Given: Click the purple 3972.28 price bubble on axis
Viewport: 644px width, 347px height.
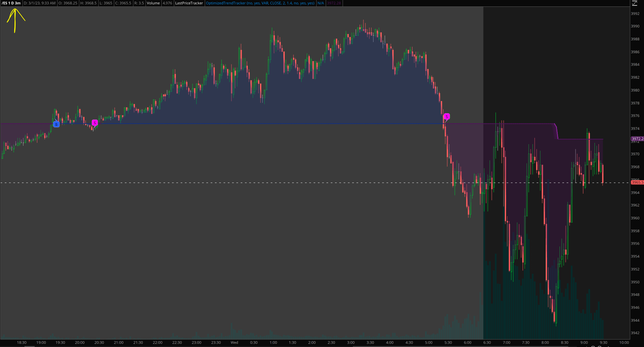Looking at the screenshot, I should point(637,139).
